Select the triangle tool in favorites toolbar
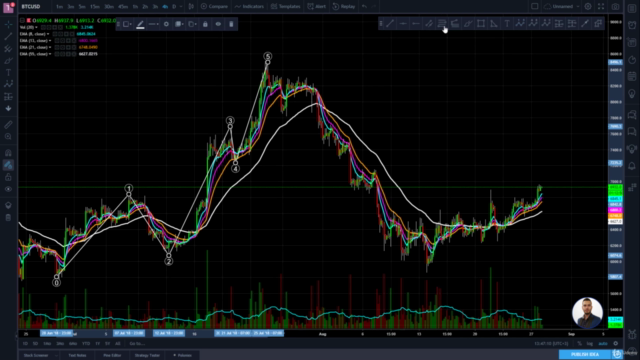Viewport: 640px width, 360px height. click(494, 24)
